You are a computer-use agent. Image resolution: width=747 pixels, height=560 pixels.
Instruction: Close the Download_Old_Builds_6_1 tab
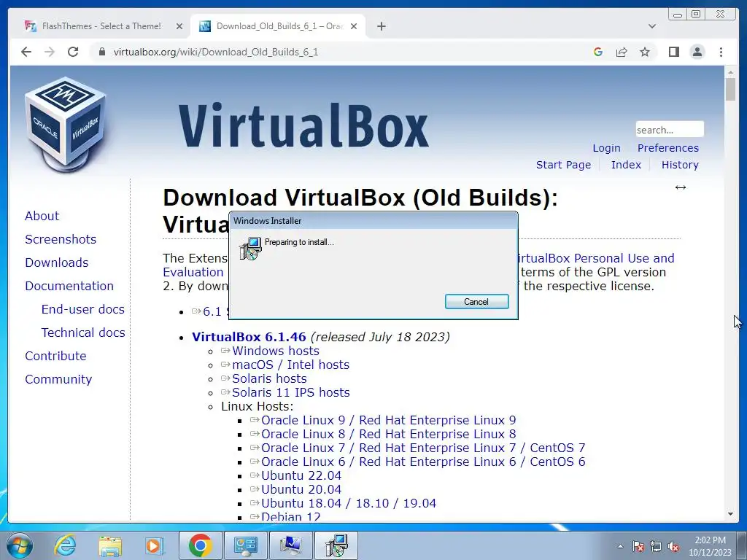tap(354, 27)
